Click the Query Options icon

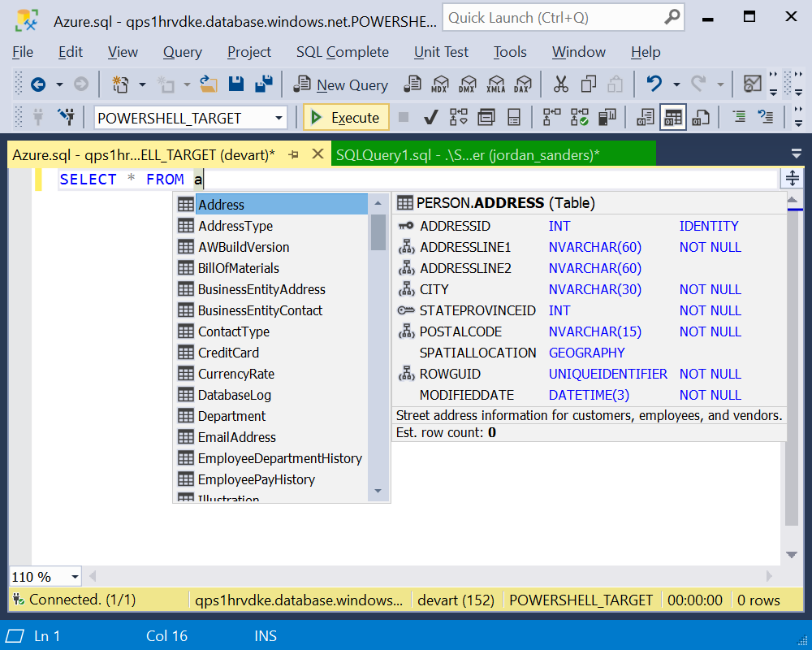point(486,118)
